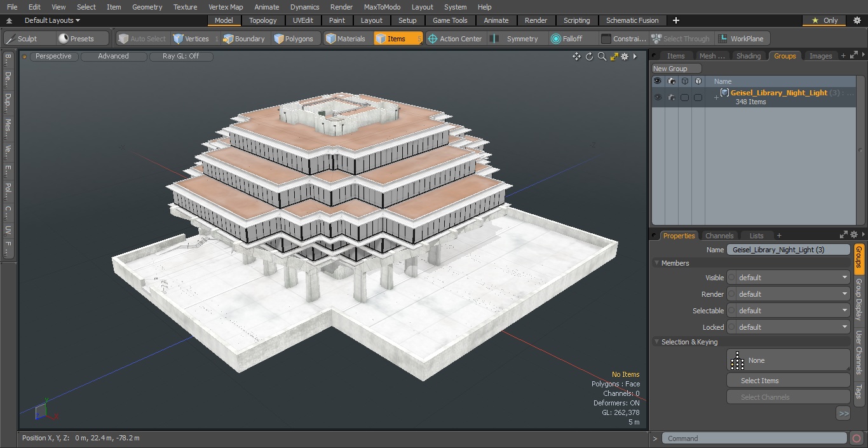Click the double-arrow expand button
Image resolution: width=868 pixels, height=448 pixels.
pos(843,413)
